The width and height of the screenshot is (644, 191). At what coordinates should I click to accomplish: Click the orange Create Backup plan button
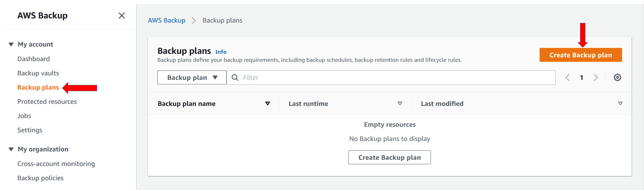click(581, 55)
